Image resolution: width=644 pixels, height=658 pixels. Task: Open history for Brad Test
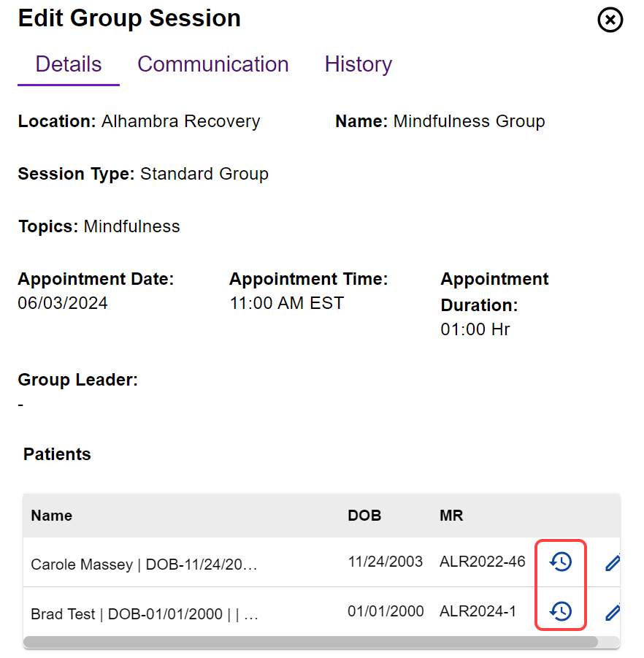click(x=560, y=611)
